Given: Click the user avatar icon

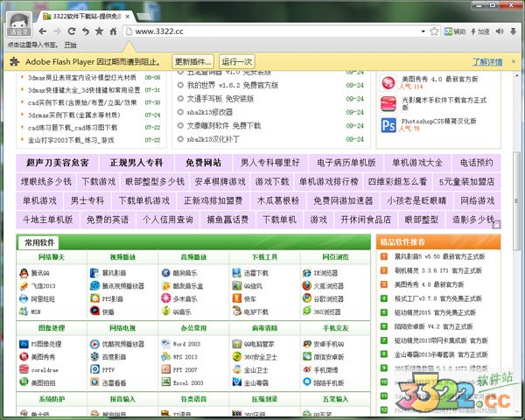Looking at the screenshot, I should click(18, 24).
